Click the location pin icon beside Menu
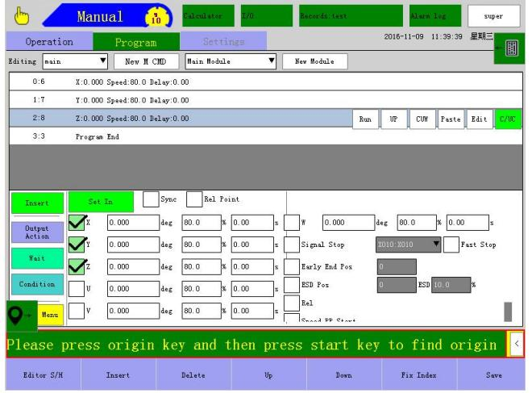Image resolution: width=532 pixels, height=393 pixels. 16,311
